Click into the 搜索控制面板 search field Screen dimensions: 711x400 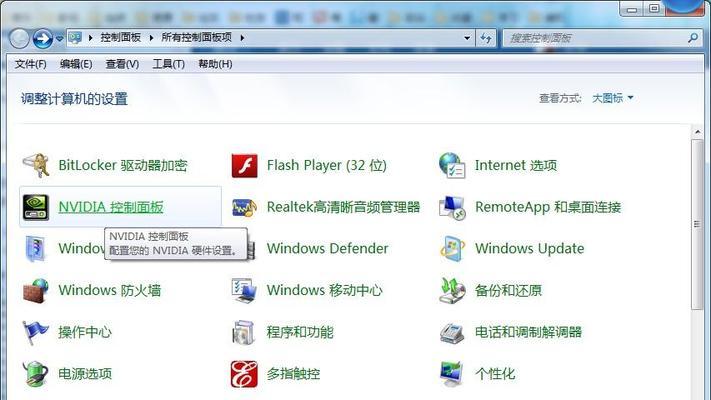[x=595, y=38]
